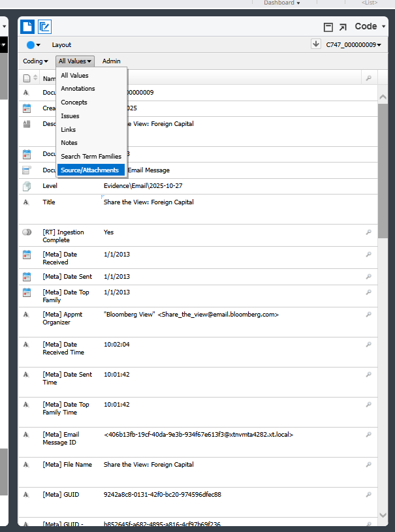The image size is (395, 532).
Task: Click the download arrow beside document identifier
Action: coord(316,44)
